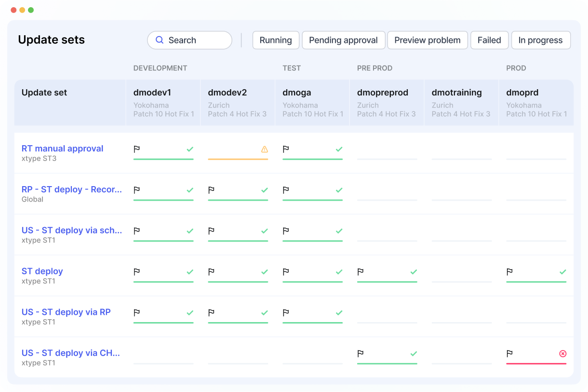
Task: Click flag icon for ST deploy on dmoprd
Action: click(x=509, y=272)
